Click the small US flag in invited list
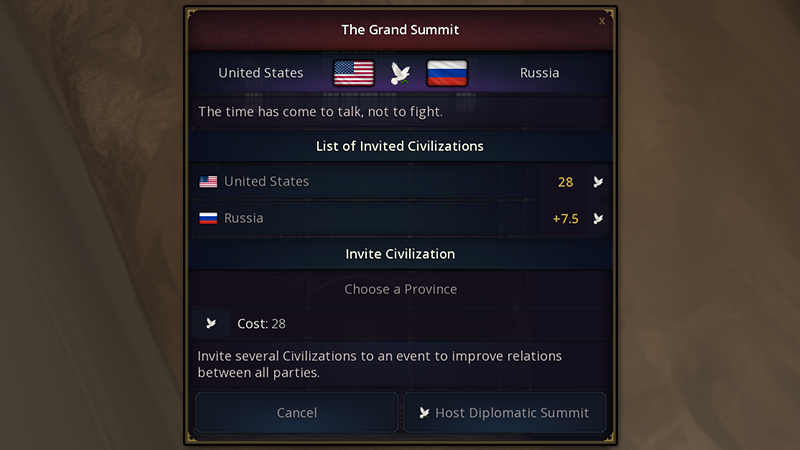The image size is (800, 450). pos(208,182)
